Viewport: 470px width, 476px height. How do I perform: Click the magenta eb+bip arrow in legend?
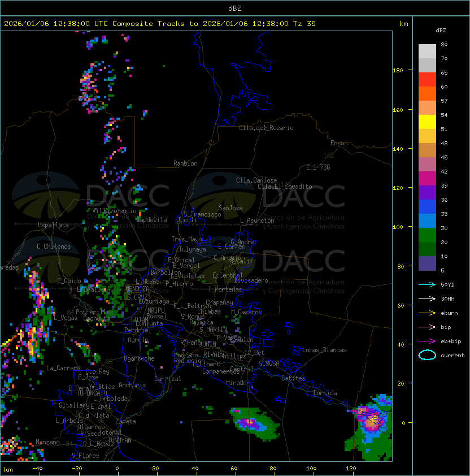coord(427,341)
